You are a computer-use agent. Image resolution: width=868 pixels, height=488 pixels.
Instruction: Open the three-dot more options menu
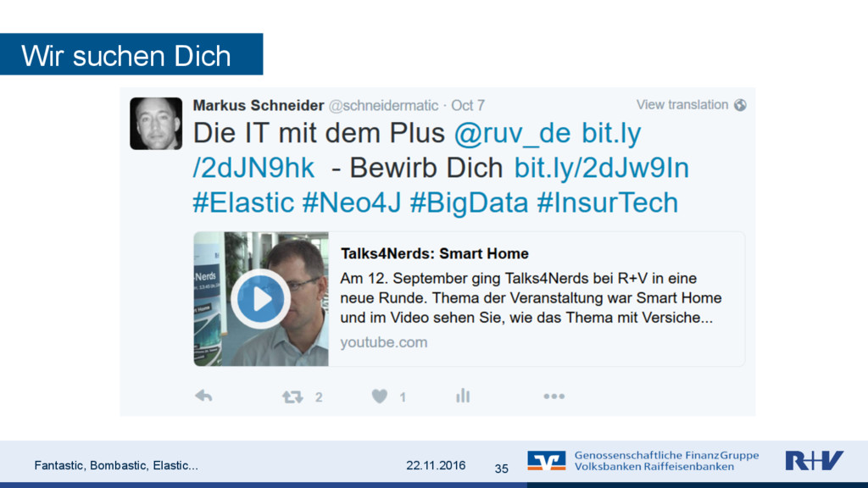pos(554,396)
